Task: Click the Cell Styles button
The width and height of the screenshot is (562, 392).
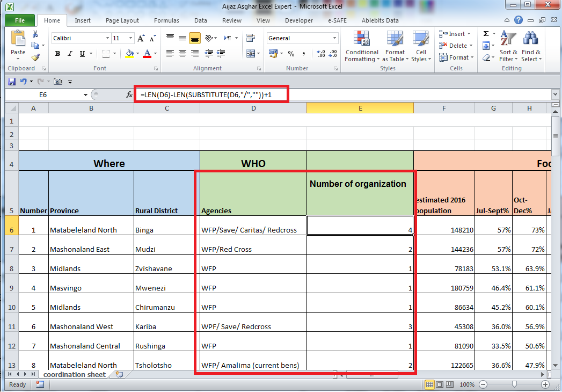Action: (422, 47)
